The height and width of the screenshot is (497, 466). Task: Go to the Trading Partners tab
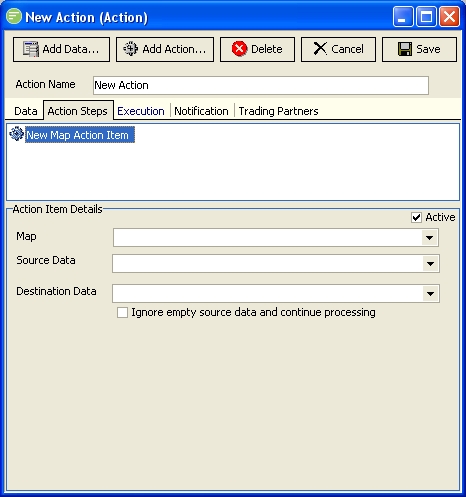tap(278, 111)
